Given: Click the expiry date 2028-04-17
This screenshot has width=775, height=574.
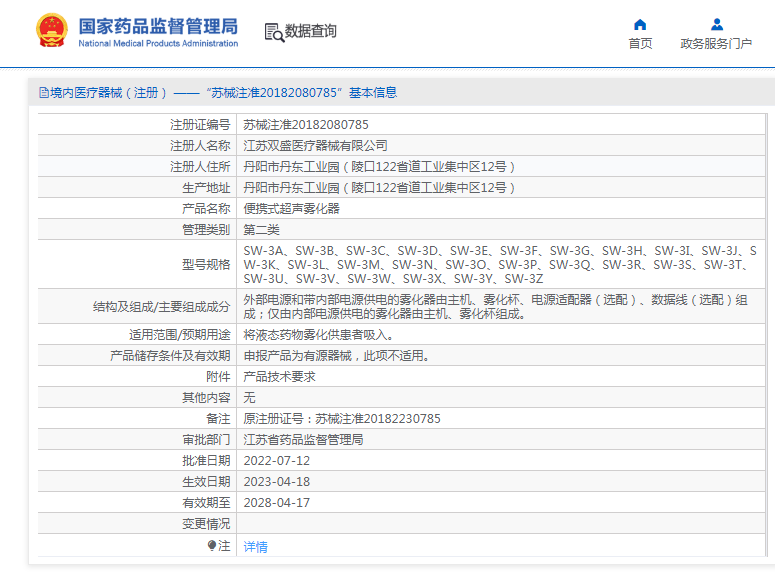Looking at the screenshot, I should click(277, 503).
